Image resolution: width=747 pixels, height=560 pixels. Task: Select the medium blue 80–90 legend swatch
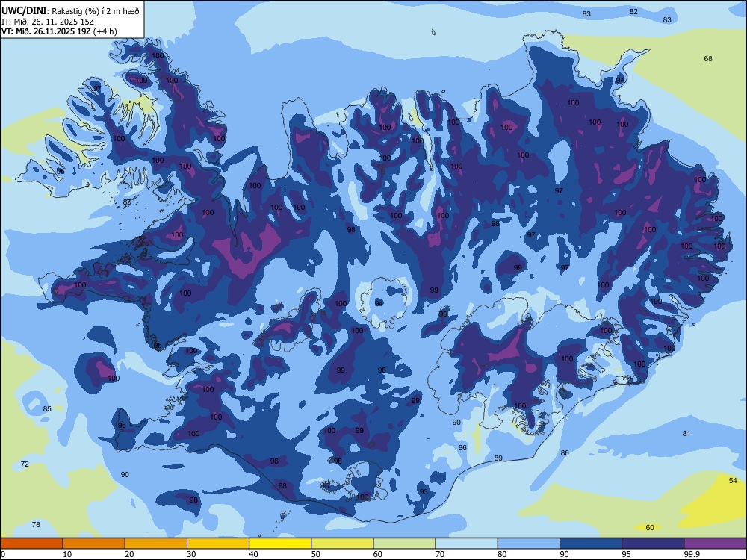click(529, 544)
